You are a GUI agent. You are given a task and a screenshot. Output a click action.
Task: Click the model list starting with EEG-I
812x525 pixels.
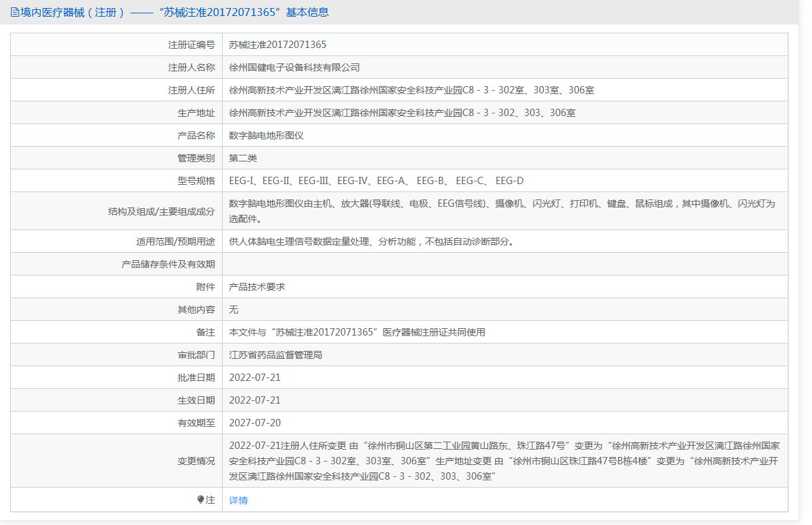point(376,181)
